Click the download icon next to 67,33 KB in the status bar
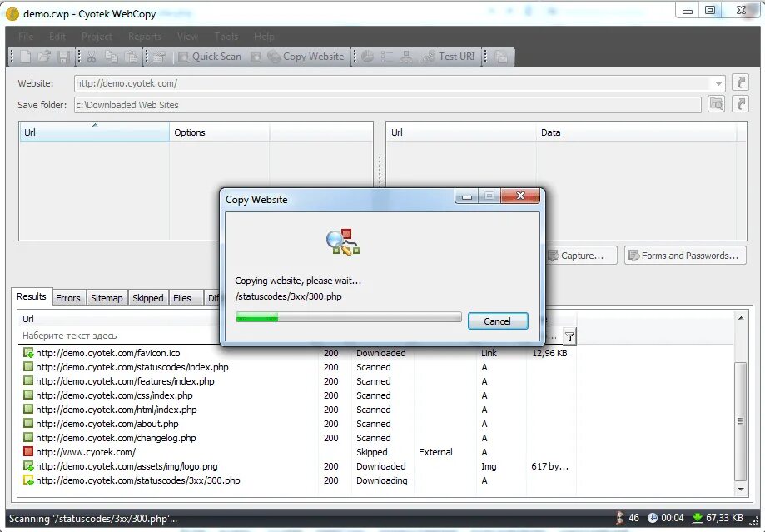This screenshot has width=765, height=532. 698,518
